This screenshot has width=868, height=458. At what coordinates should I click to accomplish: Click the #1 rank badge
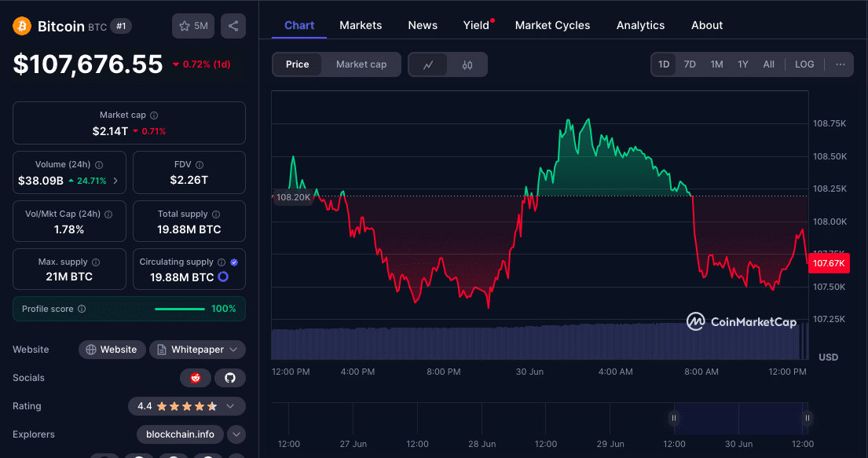[121, 26]
